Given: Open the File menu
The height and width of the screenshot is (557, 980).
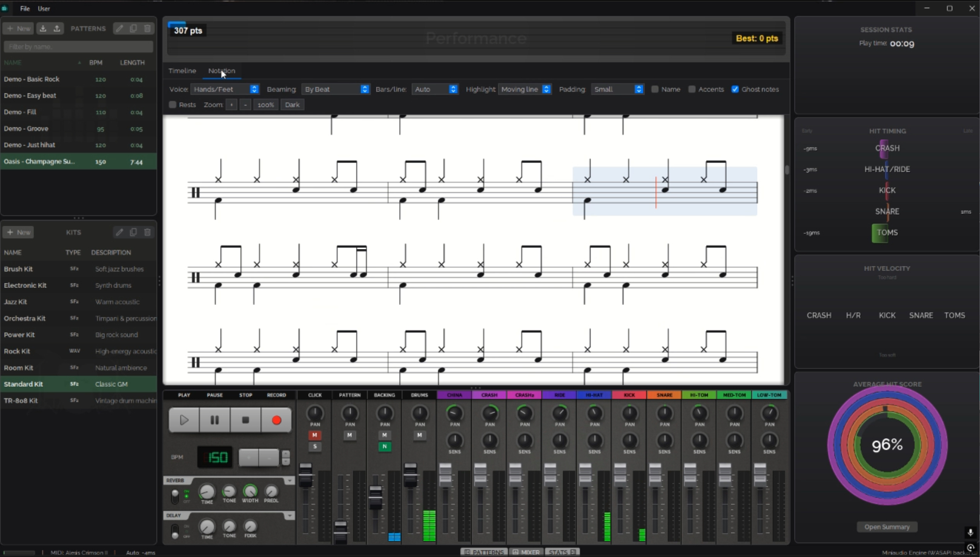Looking at the screenshot, I should pyautogui.click(x=25, y=8).
